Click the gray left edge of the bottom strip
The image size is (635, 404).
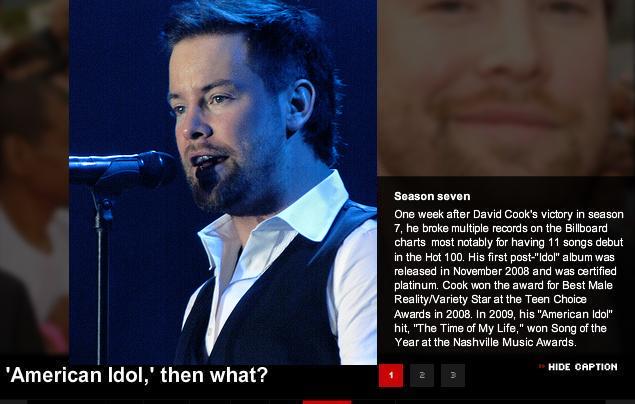point(13,402)
